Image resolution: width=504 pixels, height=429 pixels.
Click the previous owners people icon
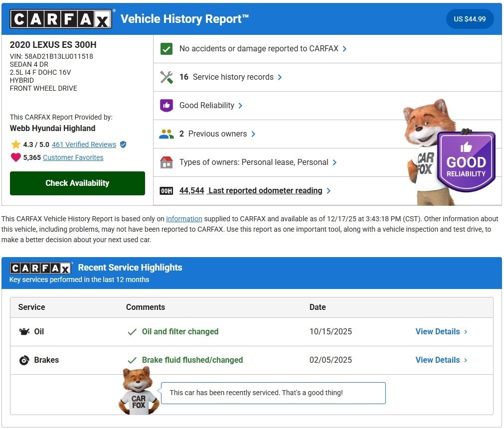(x=167, y=134)
